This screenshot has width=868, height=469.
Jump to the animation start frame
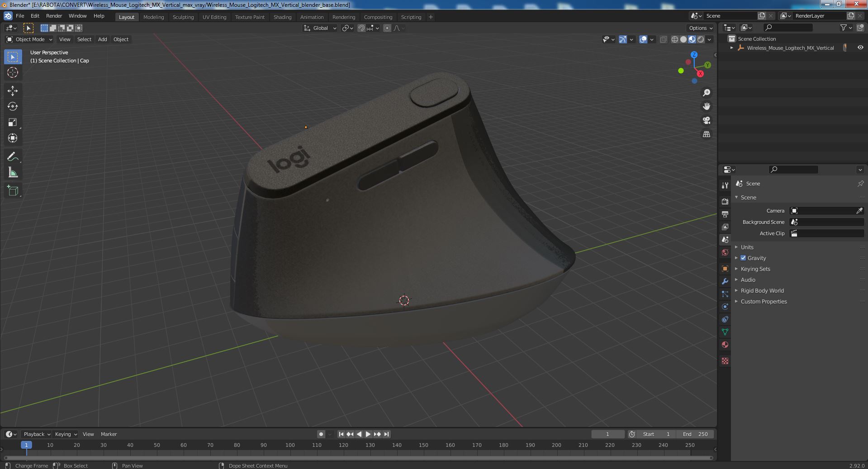click(341, 434)
